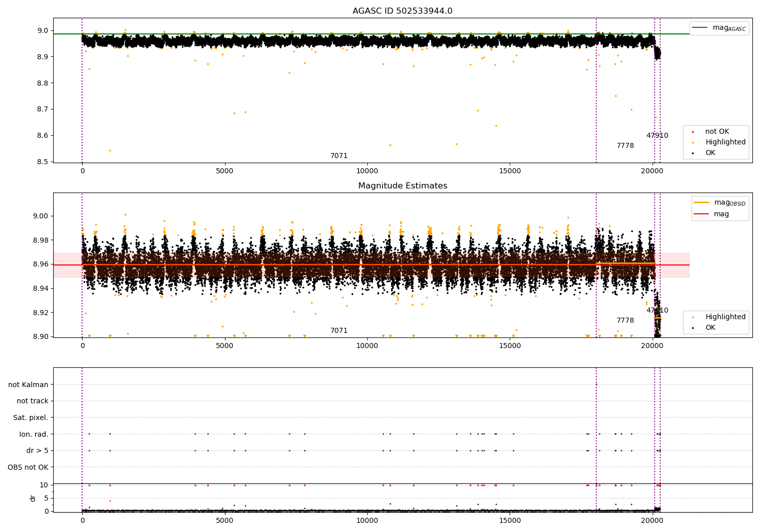The image size is (760, 532).
Task: Click the 'not track' row label
Action: tap(32, 401)
